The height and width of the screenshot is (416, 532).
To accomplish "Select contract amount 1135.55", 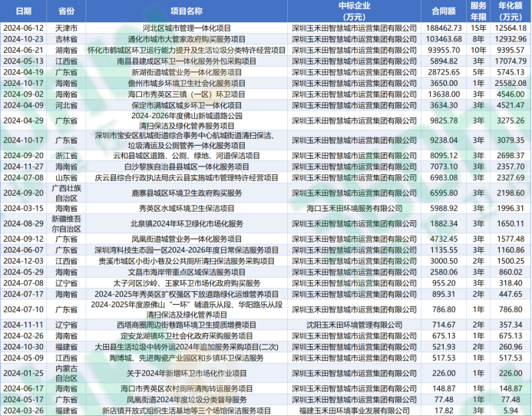I will coord(444,250).
